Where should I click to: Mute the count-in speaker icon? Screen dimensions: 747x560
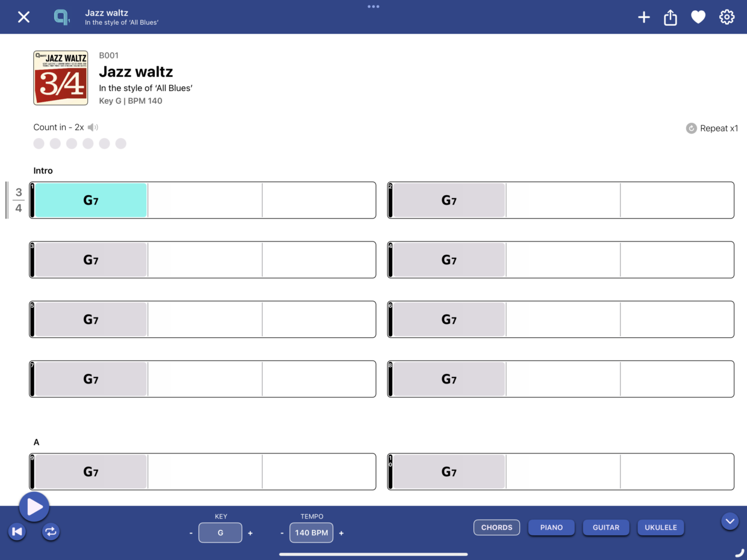tap(93, 128)
